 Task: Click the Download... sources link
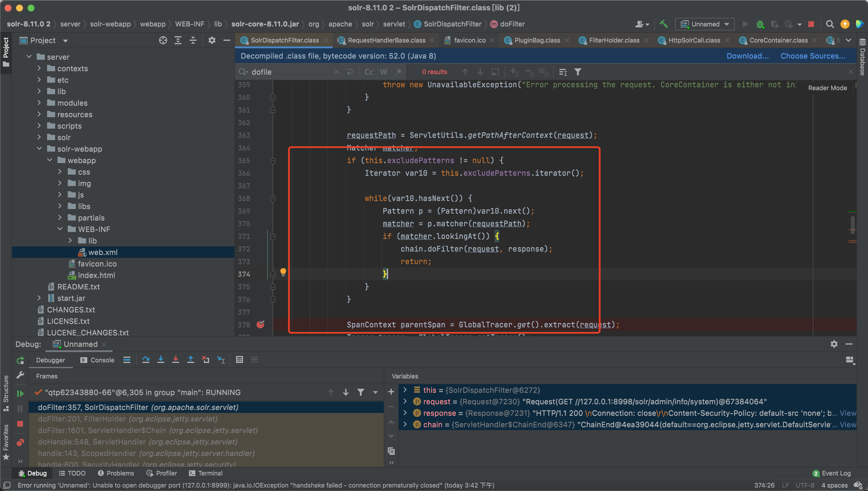point(747,56)
